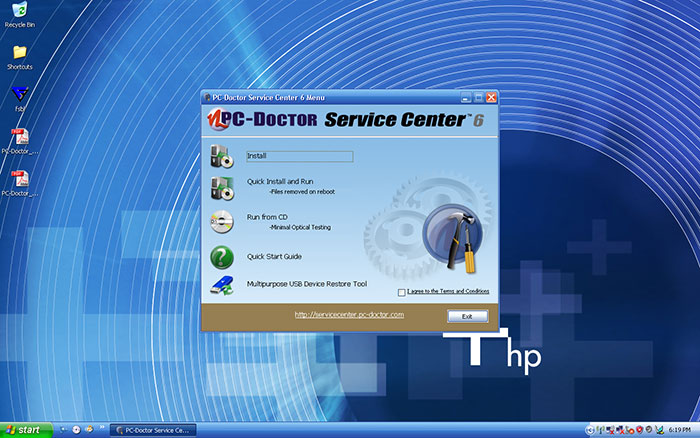Select the Fsb desktop icon
The image size is (700, 438).
pos(20,99)
